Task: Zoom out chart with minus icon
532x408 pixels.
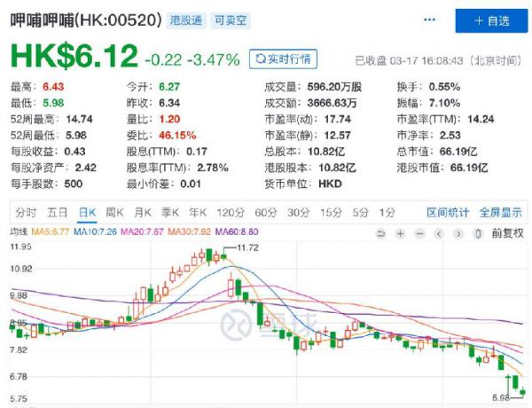Action: (419, 233)
